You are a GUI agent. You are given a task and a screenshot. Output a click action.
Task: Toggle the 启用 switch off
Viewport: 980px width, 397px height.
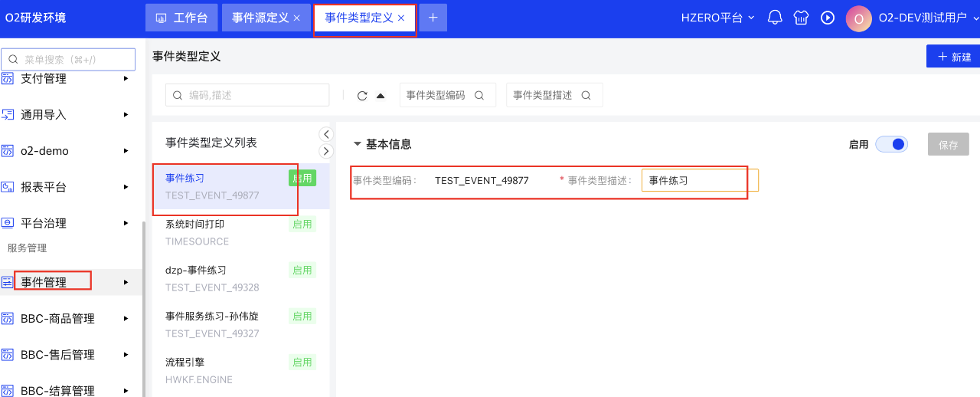(x=891, y=144)
